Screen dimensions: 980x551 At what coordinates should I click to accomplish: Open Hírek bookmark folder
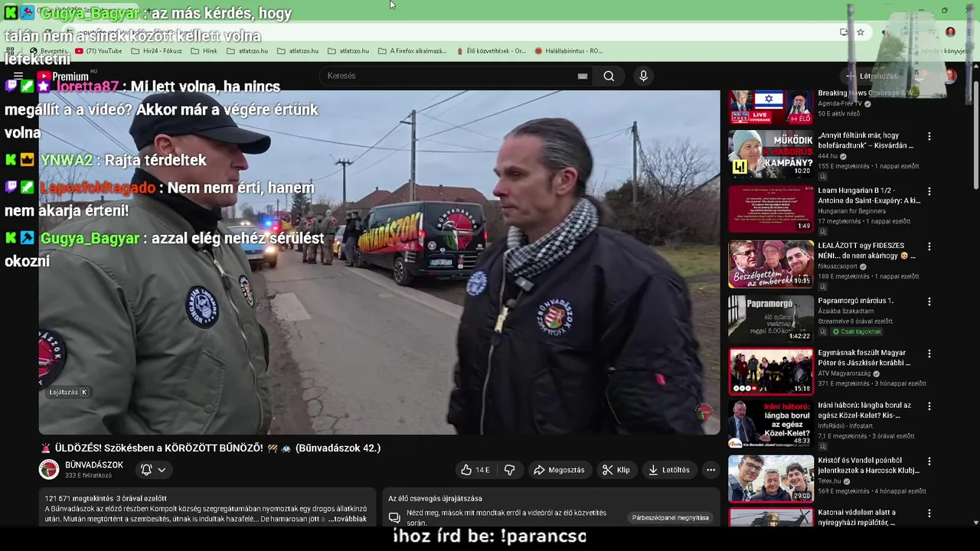tap(204, 51)
